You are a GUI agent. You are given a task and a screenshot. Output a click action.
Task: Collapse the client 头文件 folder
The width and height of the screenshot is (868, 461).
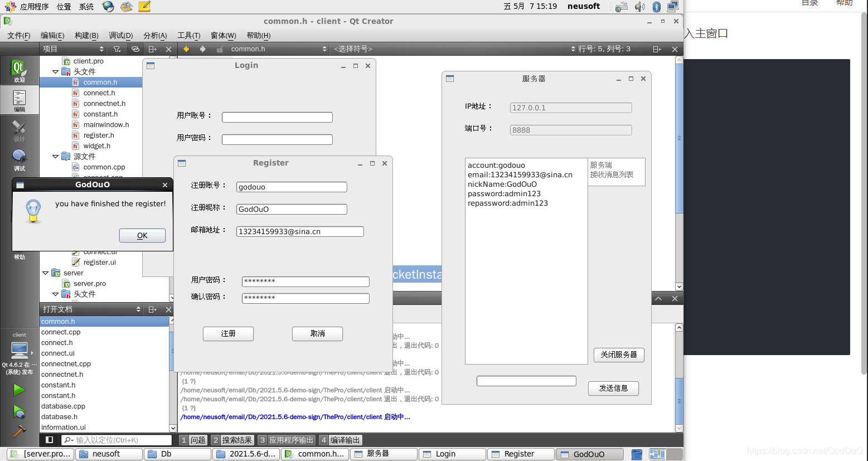click(55, 72)
